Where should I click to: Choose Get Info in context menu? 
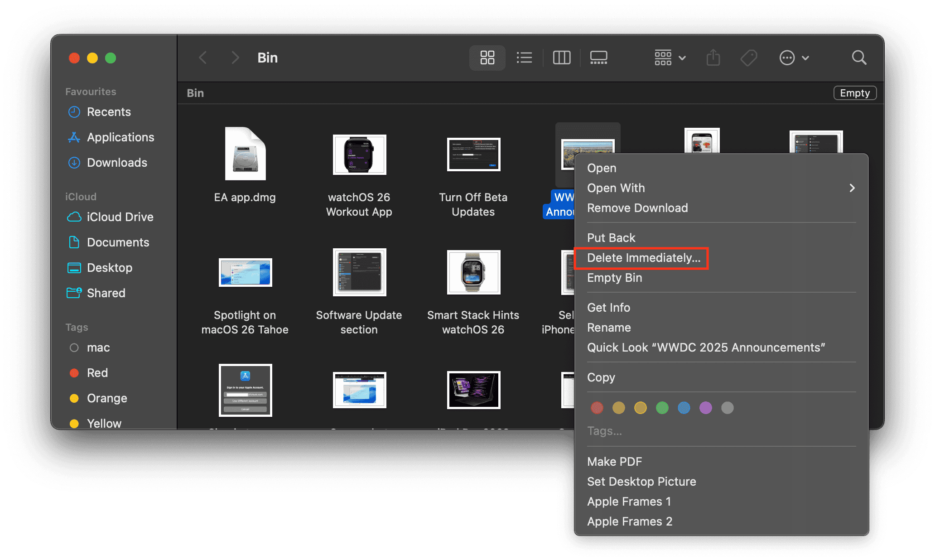click(x=608, y=308)
